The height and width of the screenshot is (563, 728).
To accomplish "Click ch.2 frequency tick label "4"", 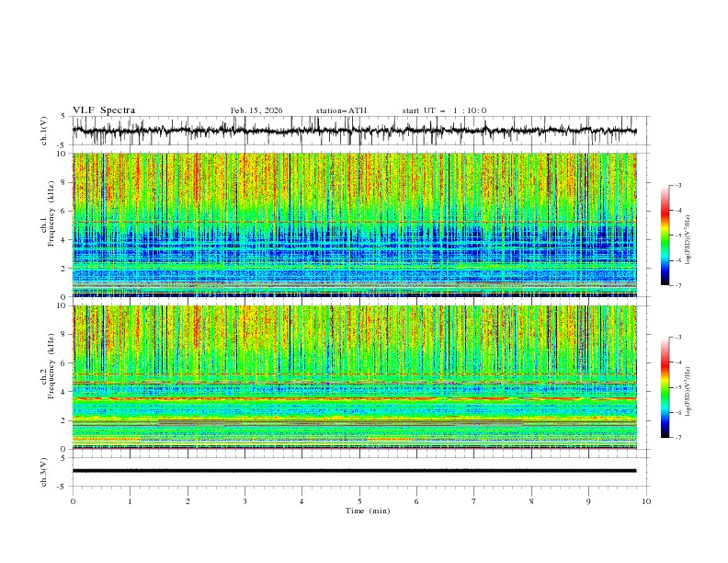I will point(64,392).
